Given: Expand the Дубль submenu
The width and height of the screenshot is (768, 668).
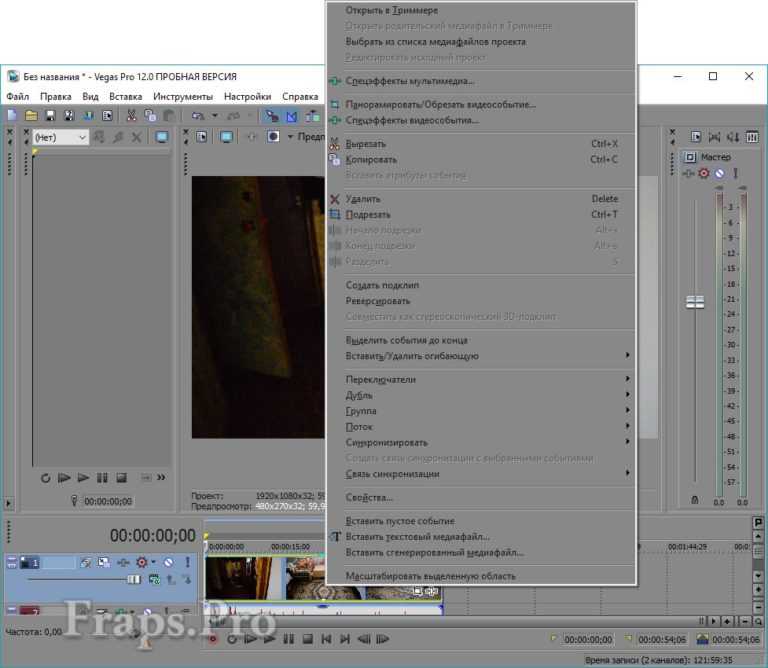Looking at the screenshot, I should click(x=627, y=394).
